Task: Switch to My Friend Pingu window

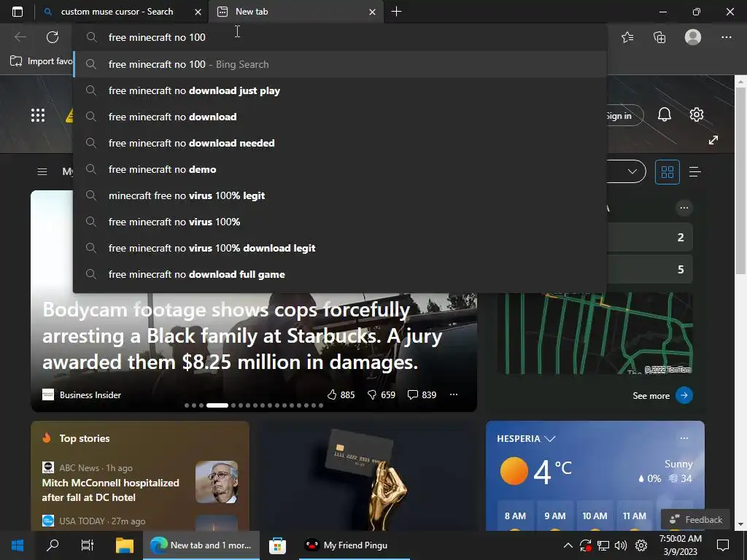Action: click(355, 545)
